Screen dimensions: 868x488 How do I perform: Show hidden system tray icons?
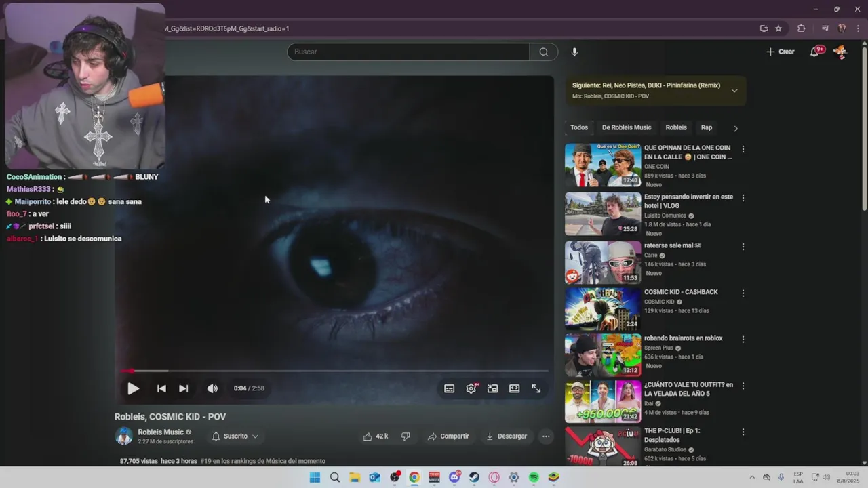(x=751, y=477)
